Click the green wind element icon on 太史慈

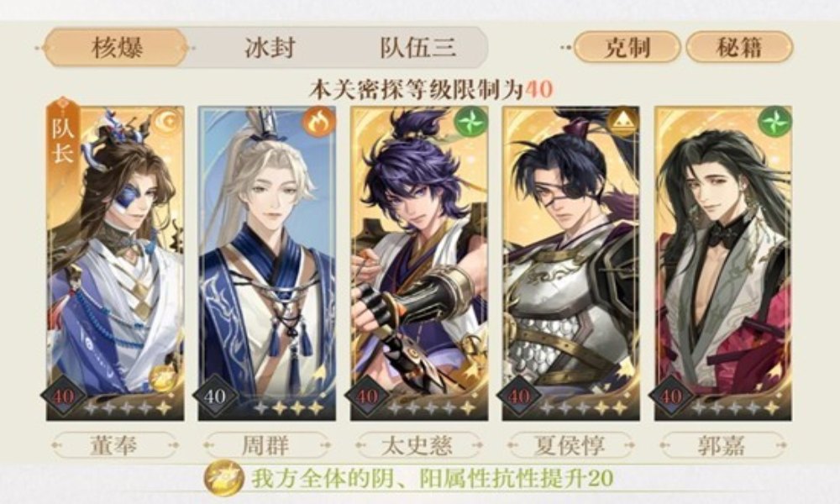coord(470,122)
